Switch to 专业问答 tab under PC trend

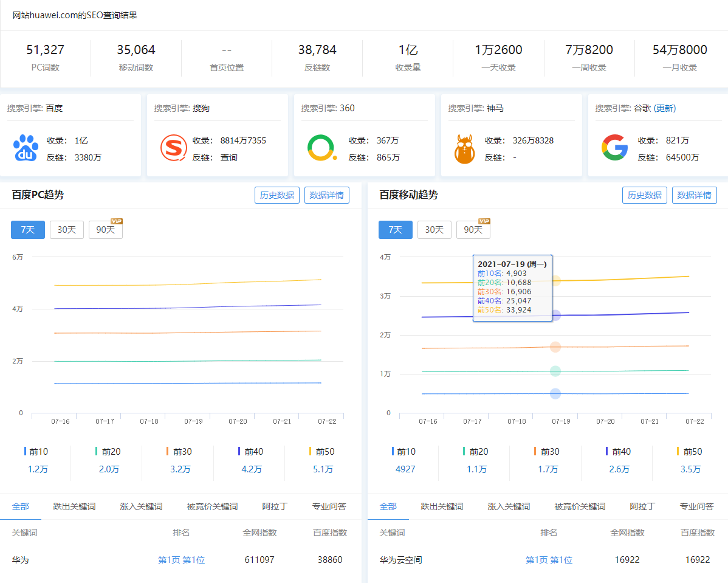pyautogui.click(x=329, y=506)
